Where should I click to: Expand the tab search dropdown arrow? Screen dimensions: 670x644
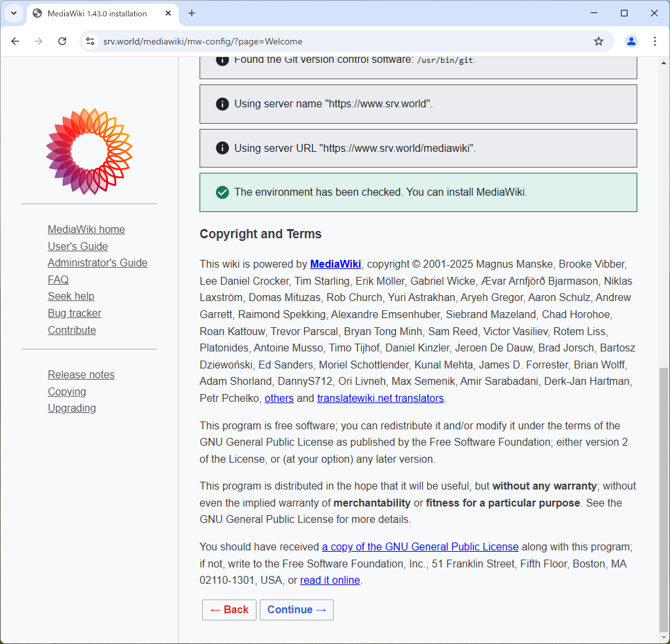coord(14,13)
